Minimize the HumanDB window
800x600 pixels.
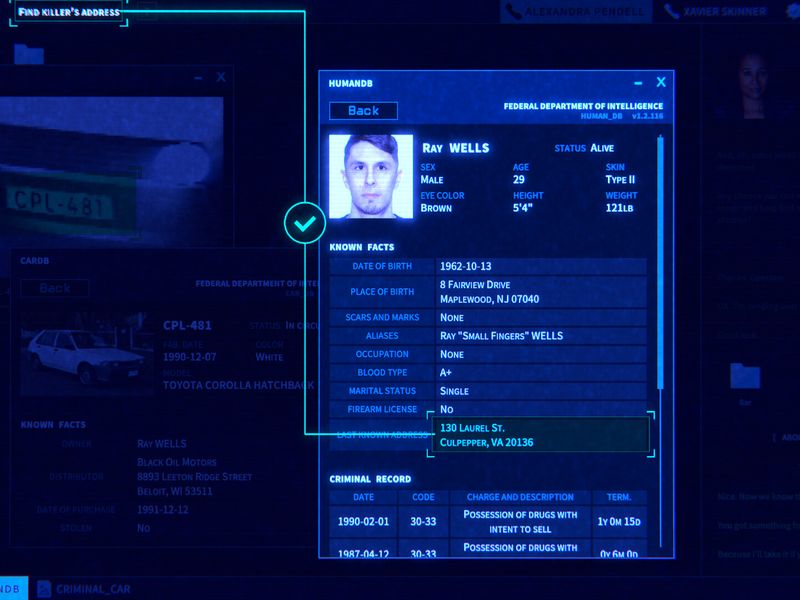click(x=638, y=83)
